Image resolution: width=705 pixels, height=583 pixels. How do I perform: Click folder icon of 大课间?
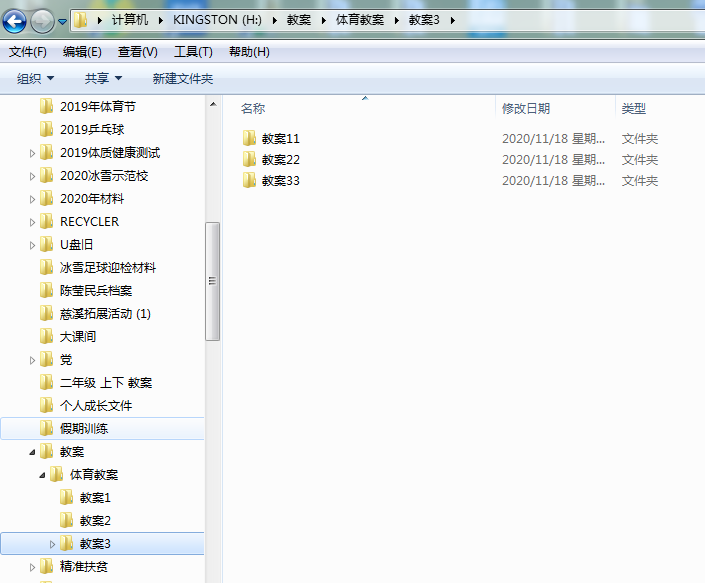tap(47, 336)
